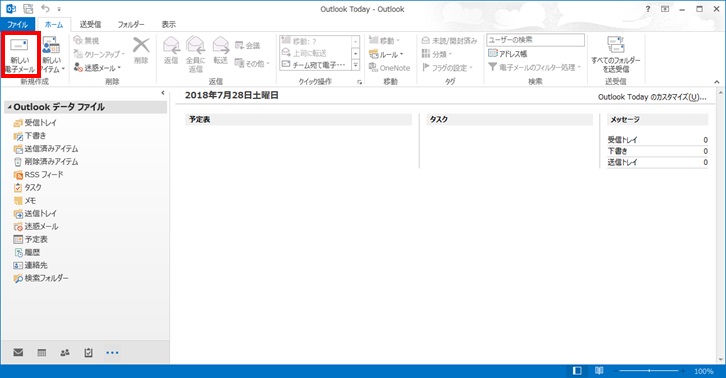Open 電子メールのフィルター処理 dropdown

[534, 67]
